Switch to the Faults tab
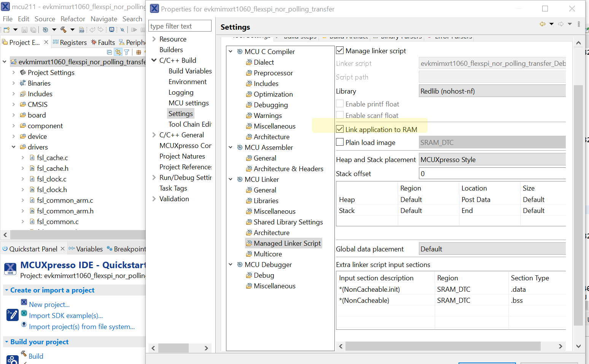Viewport: 589px width, 364px height. point(103,42)
